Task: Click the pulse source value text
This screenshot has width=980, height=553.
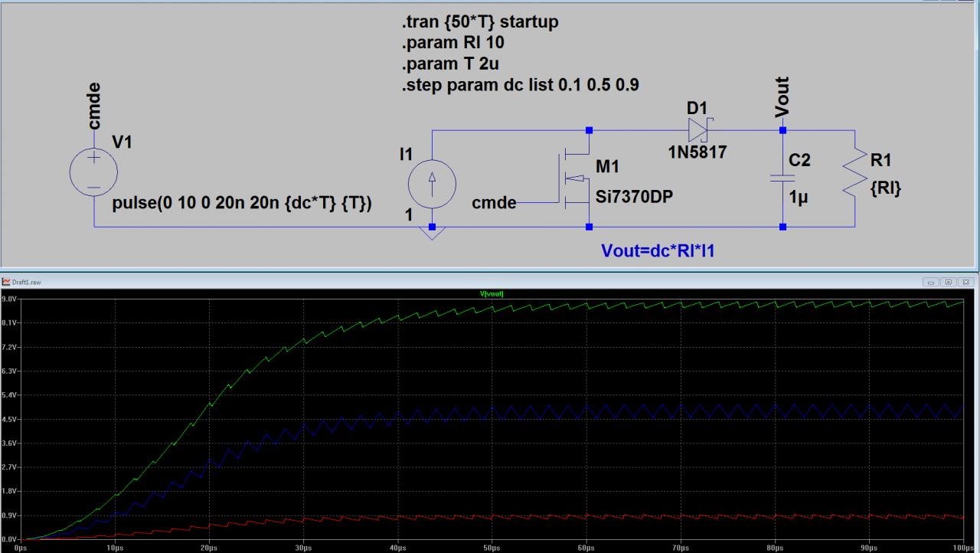Action: (x=243, y=205)
